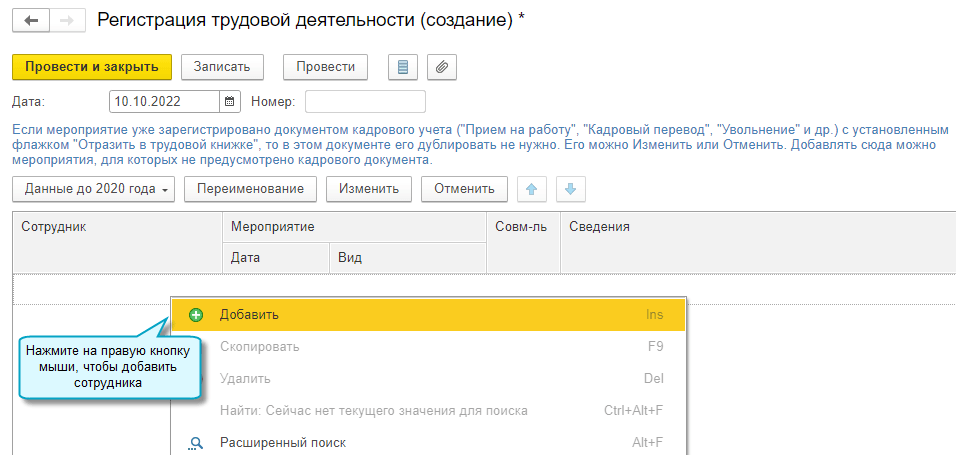
Task: Click the Записать button
Action: pos(229,67)
